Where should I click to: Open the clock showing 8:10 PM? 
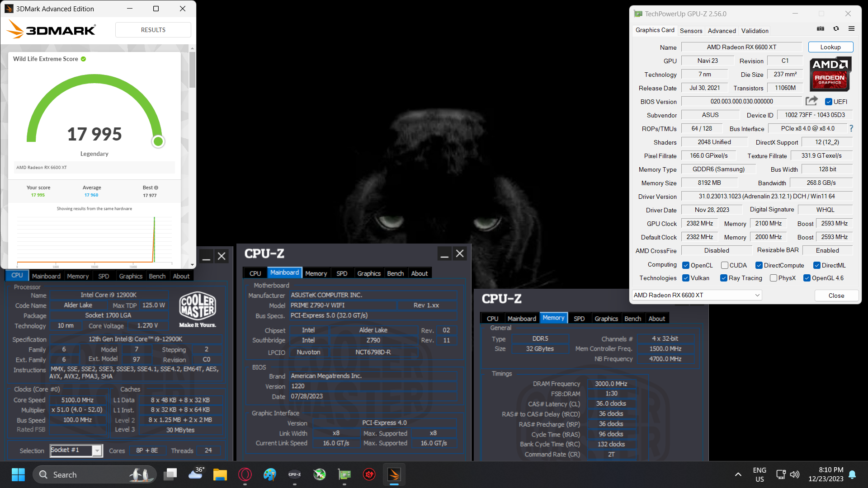(x=826, y=474)
